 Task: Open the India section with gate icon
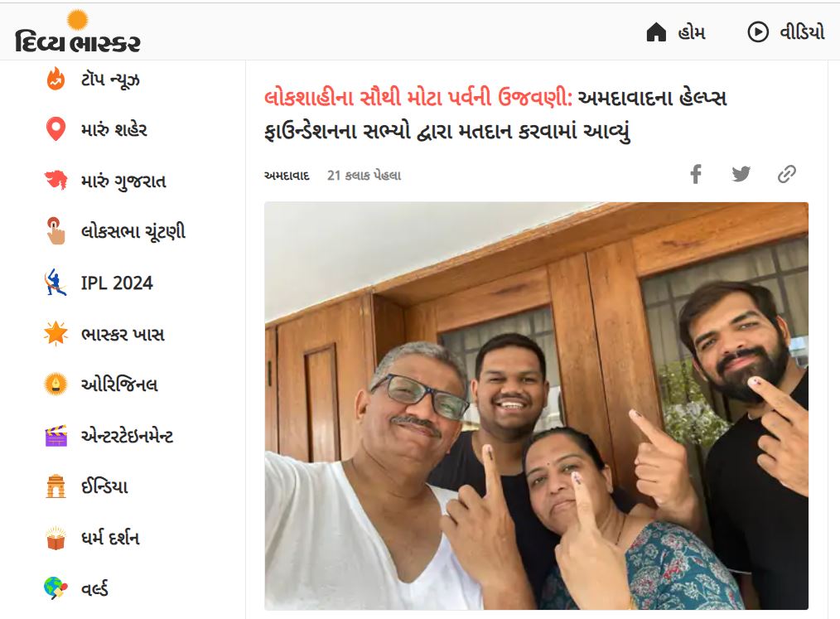click(85, 486)
